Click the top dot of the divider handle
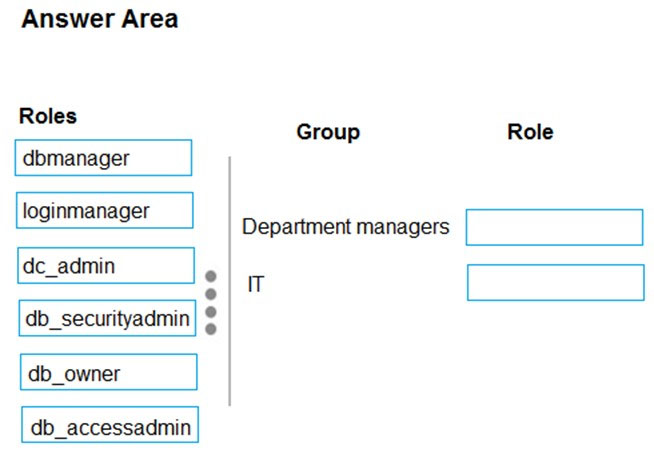Screen dimensions: 654x460 [x=211, y=276]
